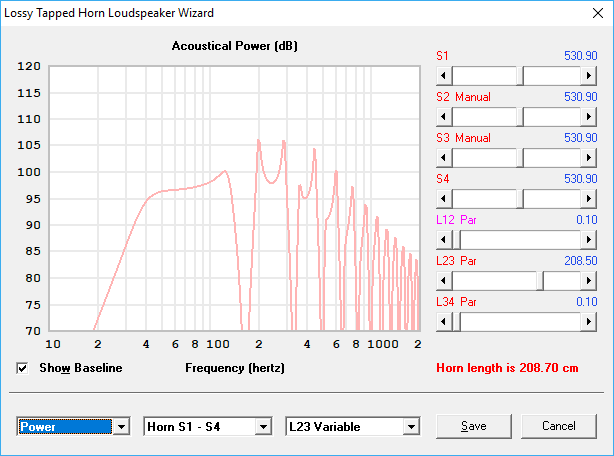614x456 pixels.
Task: Click right arrow of L34 slider
Action: pos(589,322)
